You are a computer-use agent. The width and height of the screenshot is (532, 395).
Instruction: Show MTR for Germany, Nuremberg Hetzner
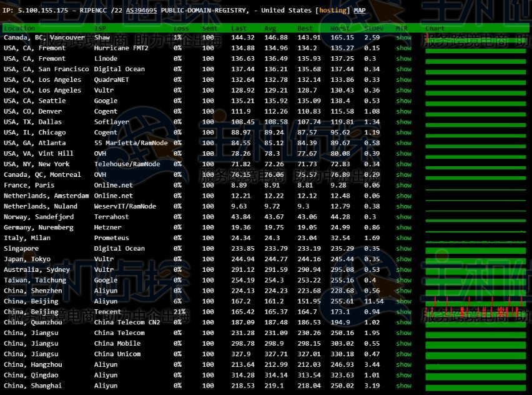pyautogui.click(x=403, y=227)
